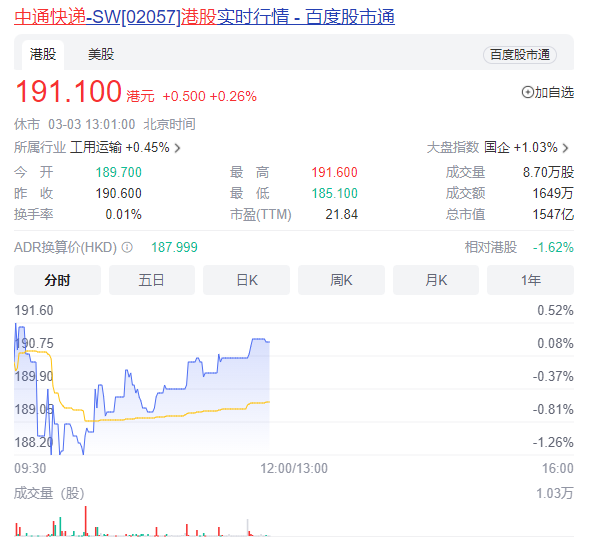The height and width of the screenshot is (547, 590).
Task: Show the 1年 chart
Action: (x=530, y=280)
